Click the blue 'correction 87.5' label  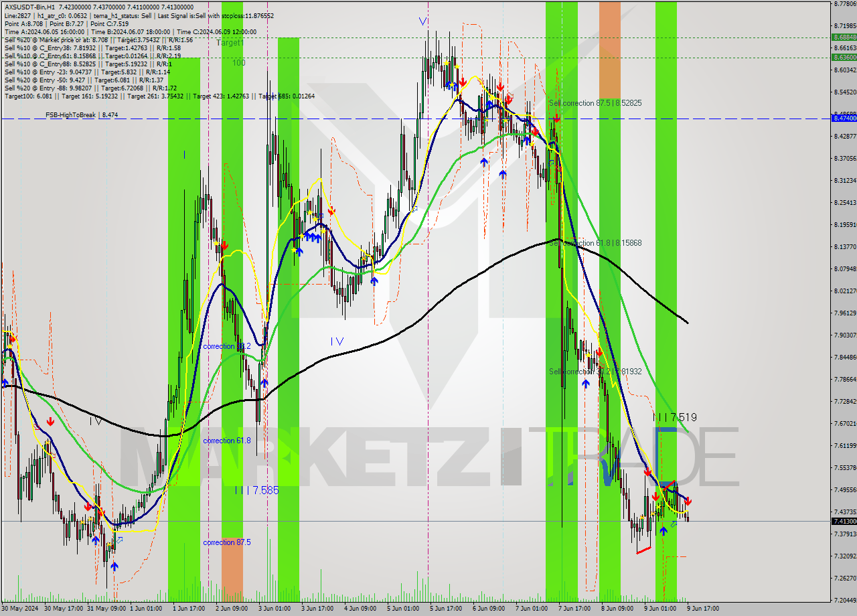(x=226, y=542)
